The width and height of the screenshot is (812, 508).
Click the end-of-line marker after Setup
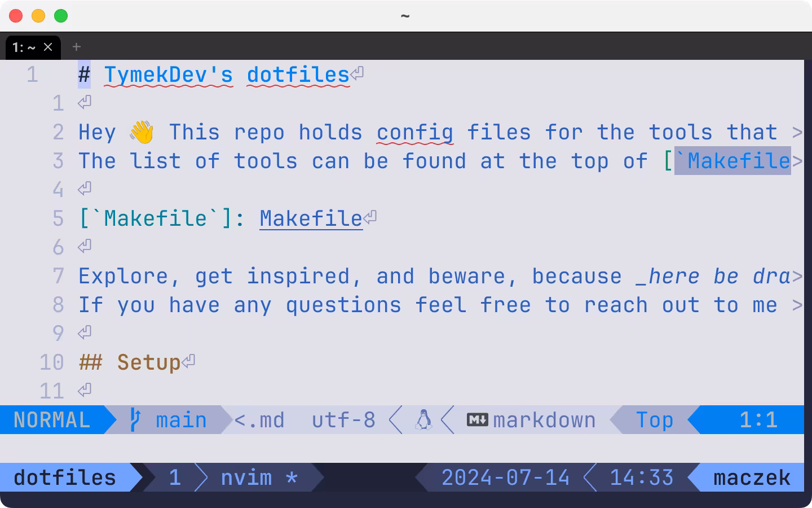188,361
